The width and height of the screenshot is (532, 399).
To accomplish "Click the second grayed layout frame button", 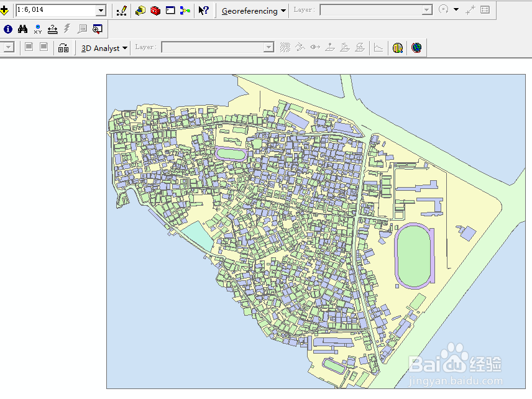I will point(44,47).
